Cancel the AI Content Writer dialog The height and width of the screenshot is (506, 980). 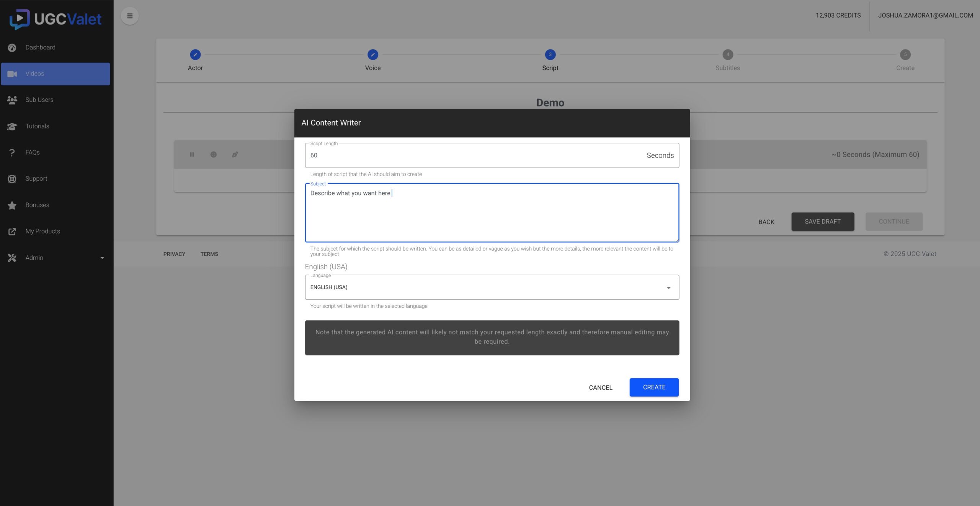(600, 387)
